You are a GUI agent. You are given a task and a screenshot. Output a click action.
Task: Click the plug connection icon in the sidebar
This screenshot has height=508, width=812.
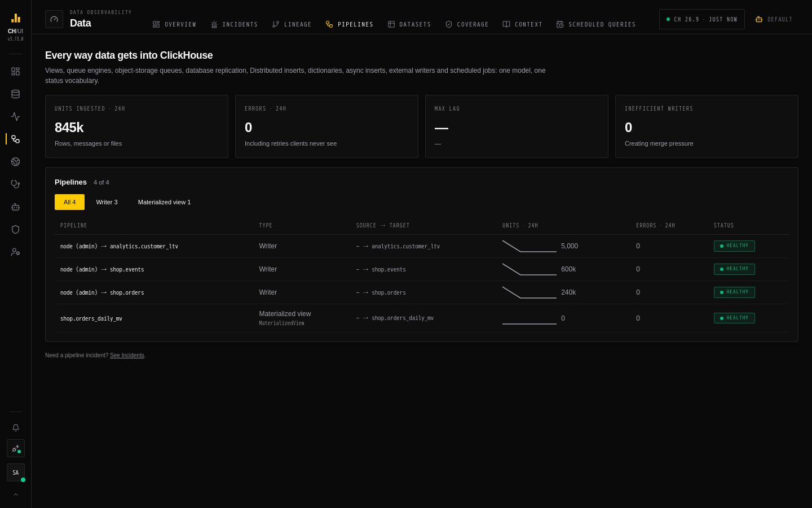(16, 448)
